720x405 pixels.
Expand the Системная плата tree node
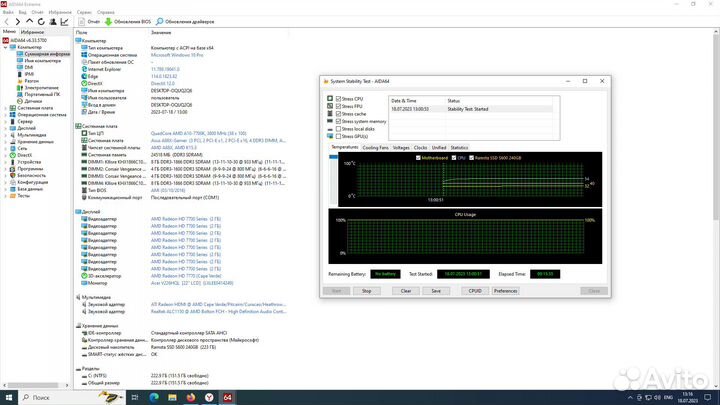pos(6,108)
